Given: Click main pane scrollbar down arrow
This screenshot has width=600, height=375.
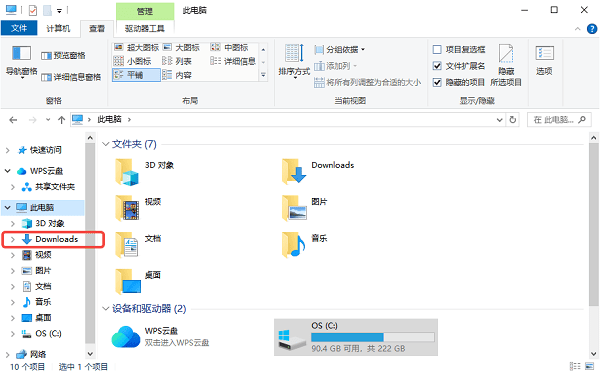Looking at the screenshot, I should 593,354.
